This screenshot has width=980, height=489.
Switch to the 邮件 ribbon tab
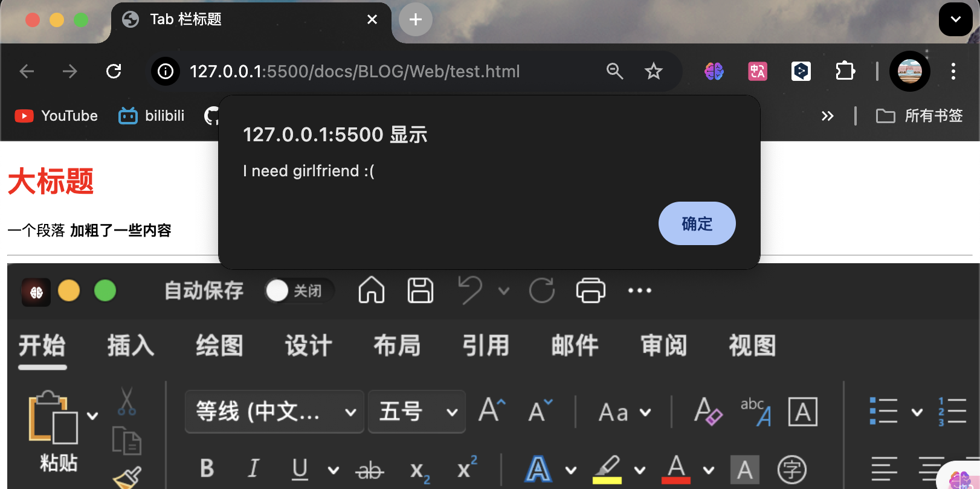[x=575, y=346]
